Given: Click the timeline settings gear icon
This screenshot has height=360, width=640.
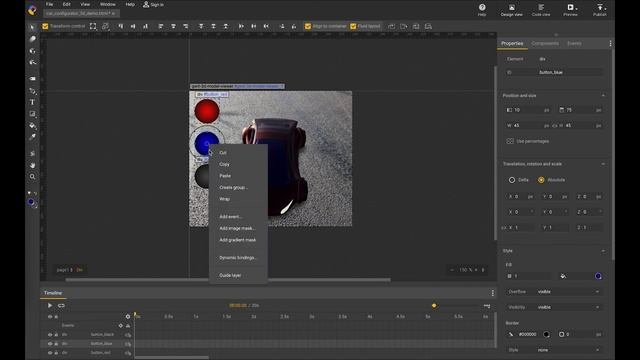Looking at the screenshot, I should coord(128,316).
